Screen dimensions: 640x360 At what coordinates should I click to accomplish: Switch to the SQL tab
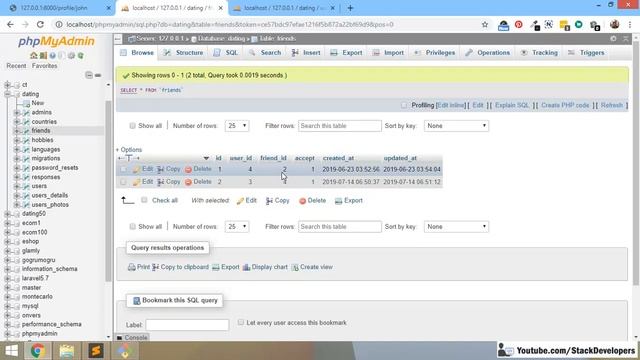coord(226,53)
